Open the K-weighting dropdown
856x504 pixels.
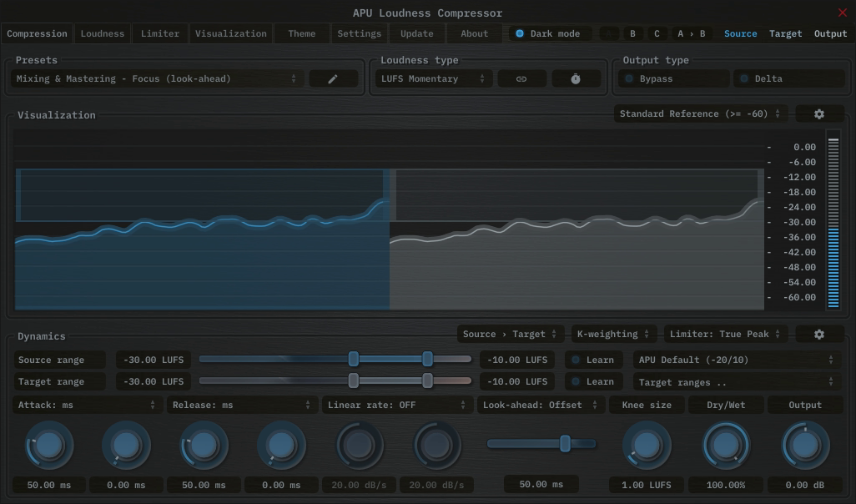pyautogui.click(x=613, y=335)
